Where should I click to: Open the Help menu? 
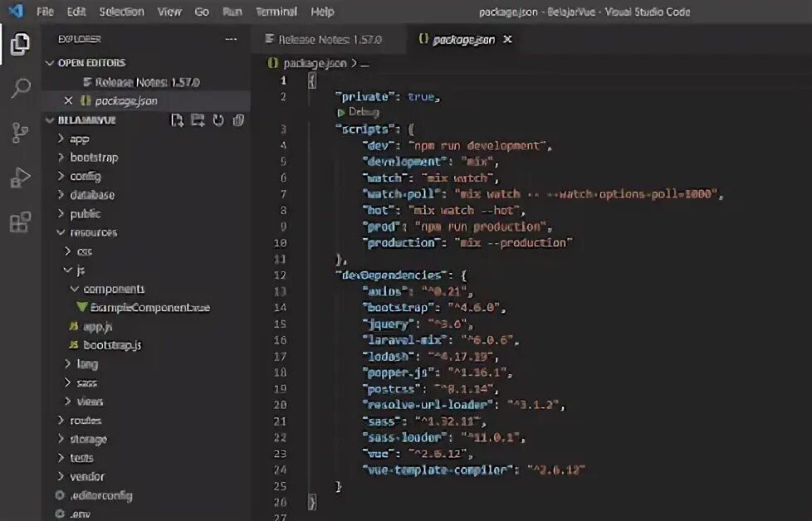pos(322,12)
